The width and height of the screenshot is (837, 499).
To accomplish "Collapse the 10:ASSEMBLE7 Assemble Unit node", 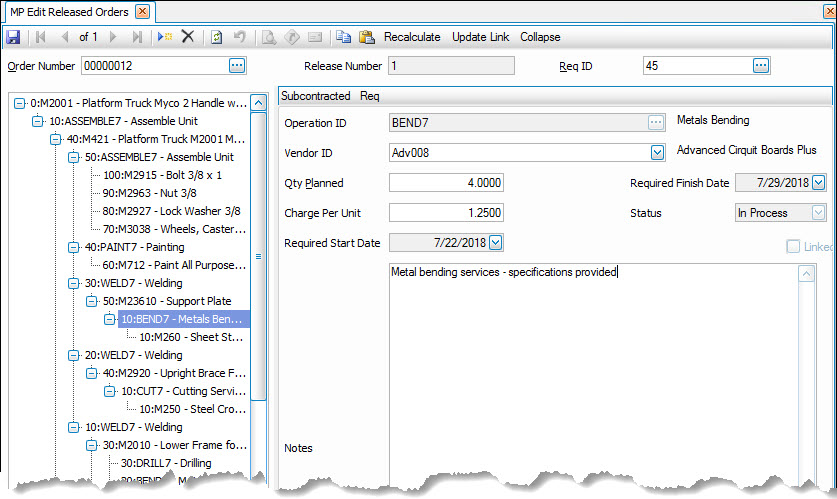I will coord(38,121).
